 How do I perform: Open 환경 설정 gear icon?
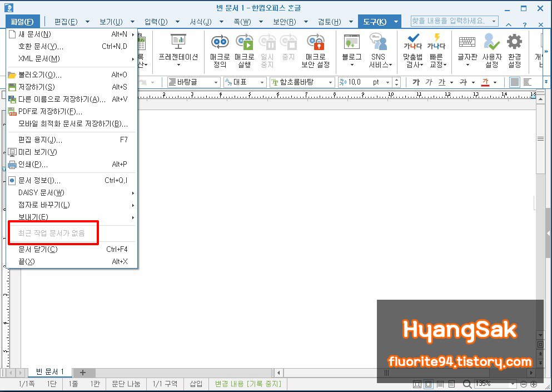click(514, 50)
